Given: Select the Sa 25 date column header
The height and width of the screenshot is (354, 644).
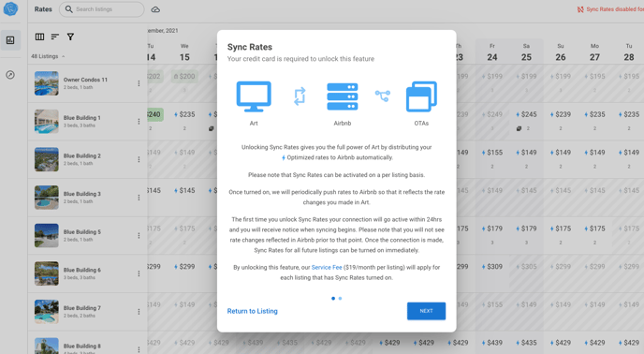Looking at the screenshot, I should point(526,52).
